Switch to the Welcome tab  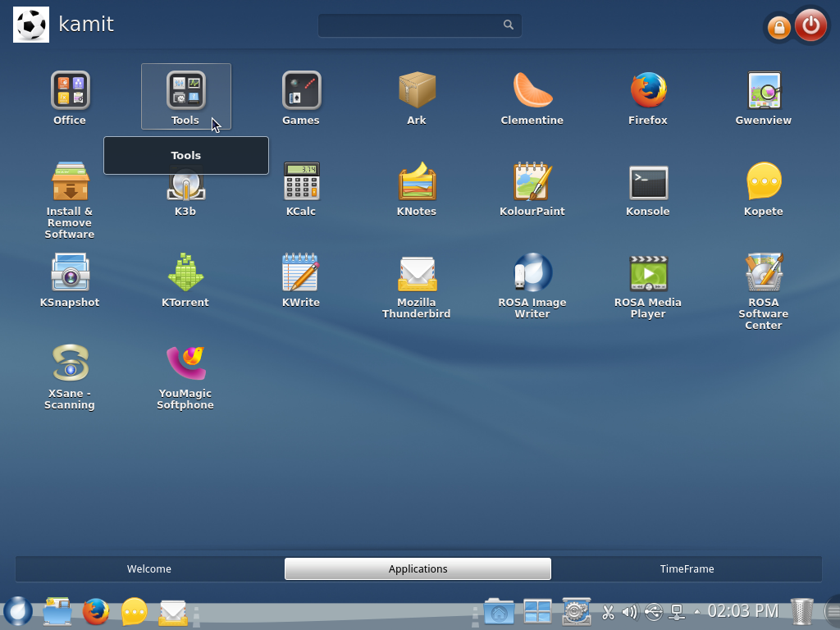pos(149,569)
